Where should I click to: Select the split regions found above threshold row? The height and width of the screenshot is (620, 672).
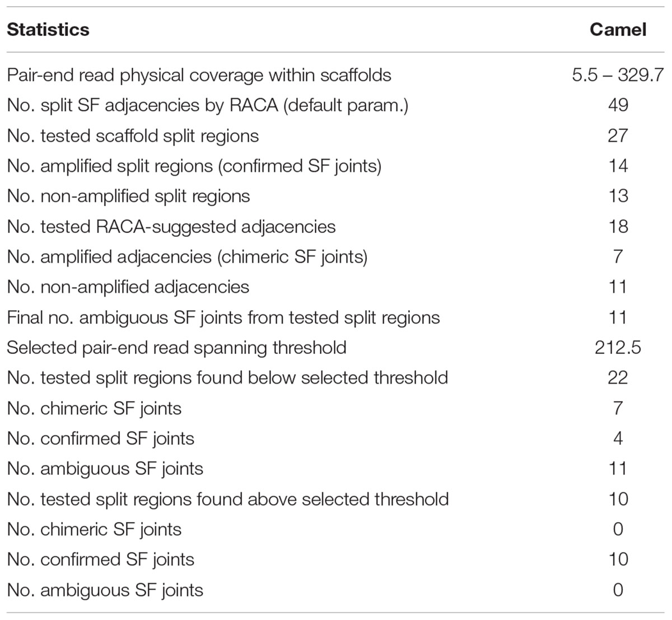pos(336,499)
